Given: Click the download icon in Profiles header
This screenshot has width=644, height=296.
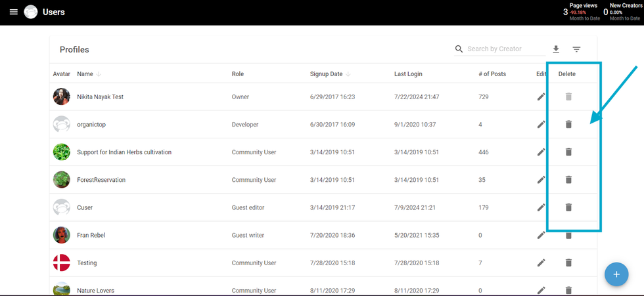Looking at the screenshot, I should [x=556, y=49].
